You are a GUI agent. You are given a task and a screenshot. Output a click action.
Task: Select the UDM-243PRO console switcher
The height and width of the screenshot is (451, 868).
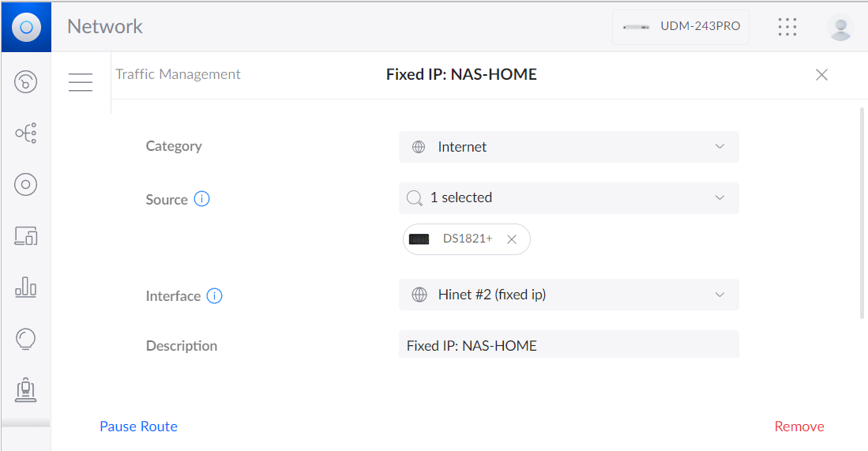click(681, 27)
